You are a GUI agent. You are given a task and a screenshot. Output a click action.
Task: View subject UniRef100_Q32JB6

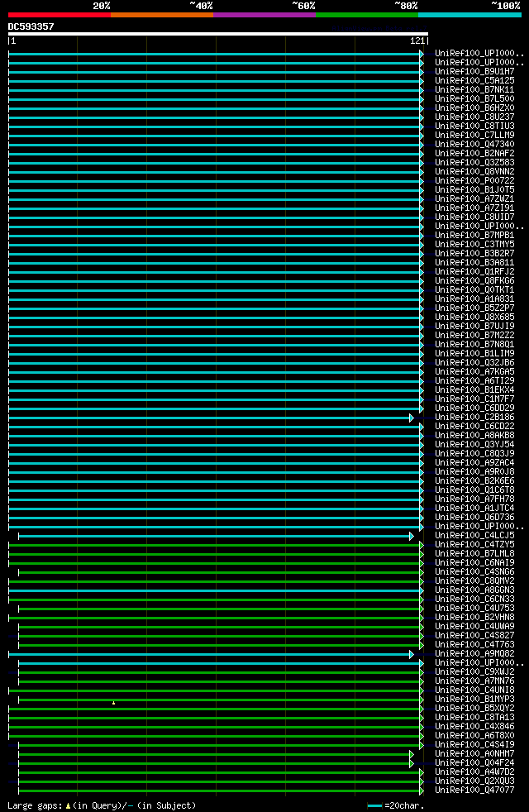pos(474,362)
